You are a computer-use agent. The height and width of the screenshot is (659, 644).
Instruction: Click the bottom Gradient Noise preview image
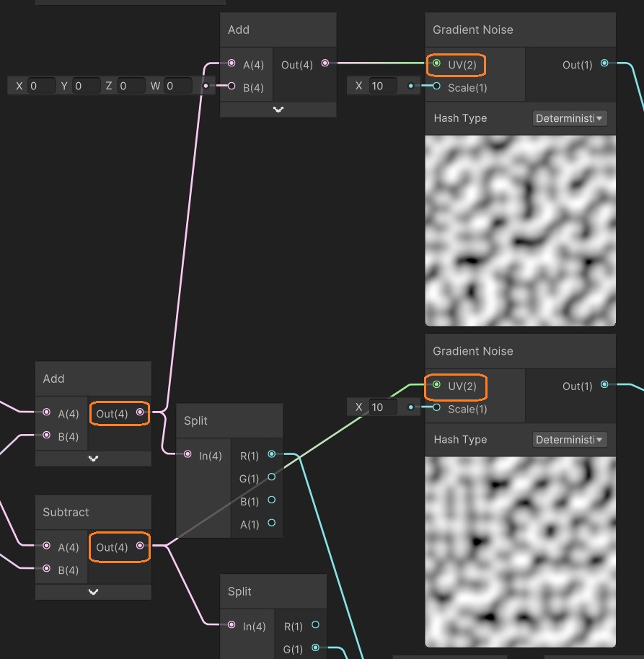[520, 552]
